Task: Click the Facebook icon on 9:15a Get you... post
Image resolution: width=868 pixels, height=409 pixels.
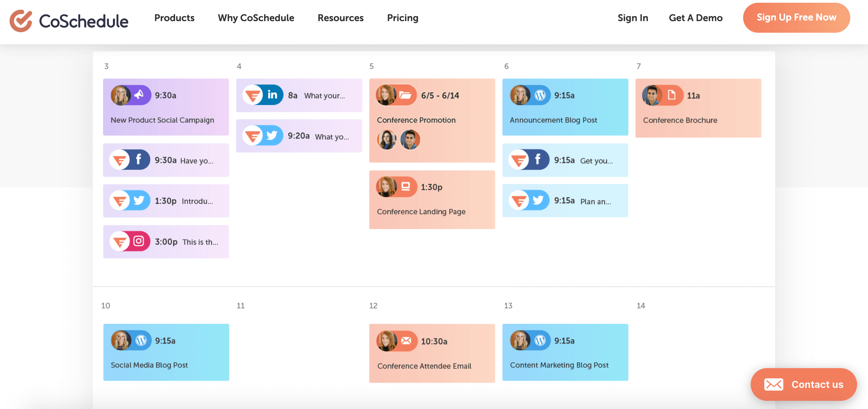Action: tap(538, 160)
